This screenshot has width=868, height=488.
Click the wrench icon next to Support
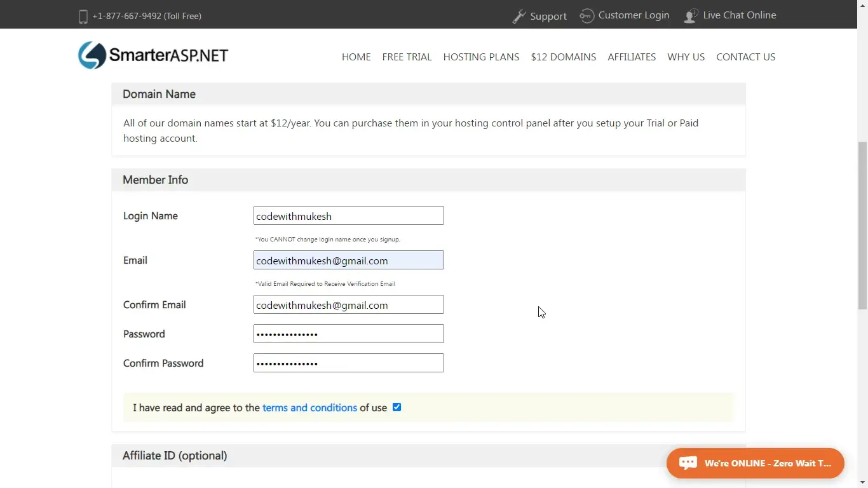coord(519,15)
